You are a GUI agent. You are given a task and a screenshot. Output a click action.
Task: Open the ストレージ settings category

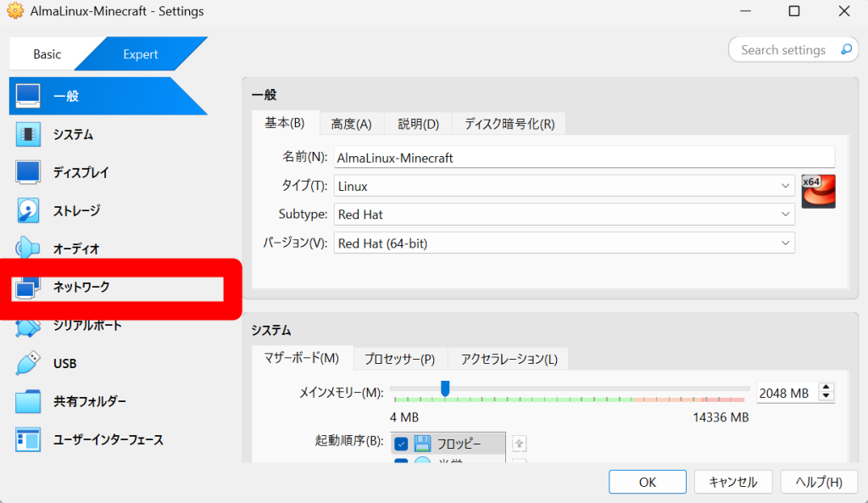click(76, 211)
